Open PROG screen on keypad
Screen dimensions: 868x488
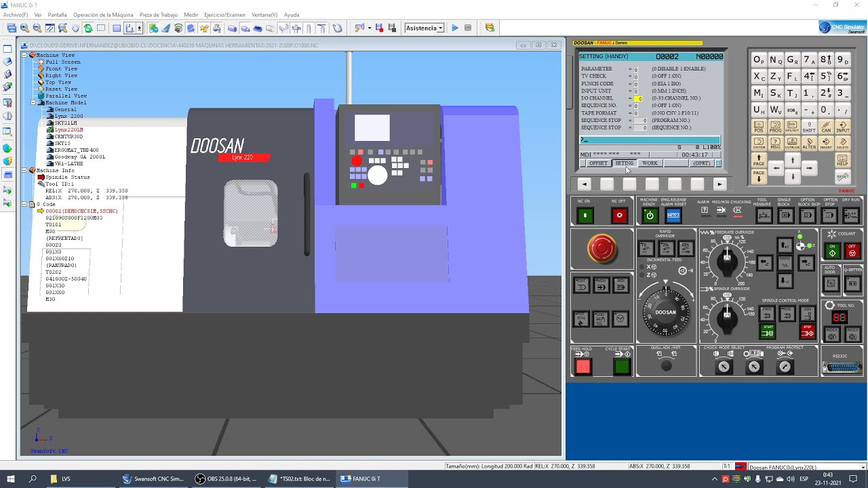click(776, 127)
